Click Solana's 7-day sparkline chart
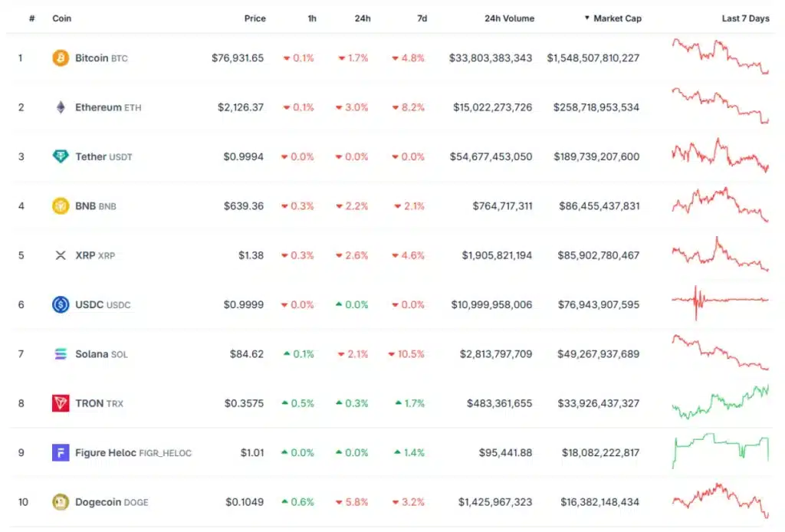 [721, 353]
